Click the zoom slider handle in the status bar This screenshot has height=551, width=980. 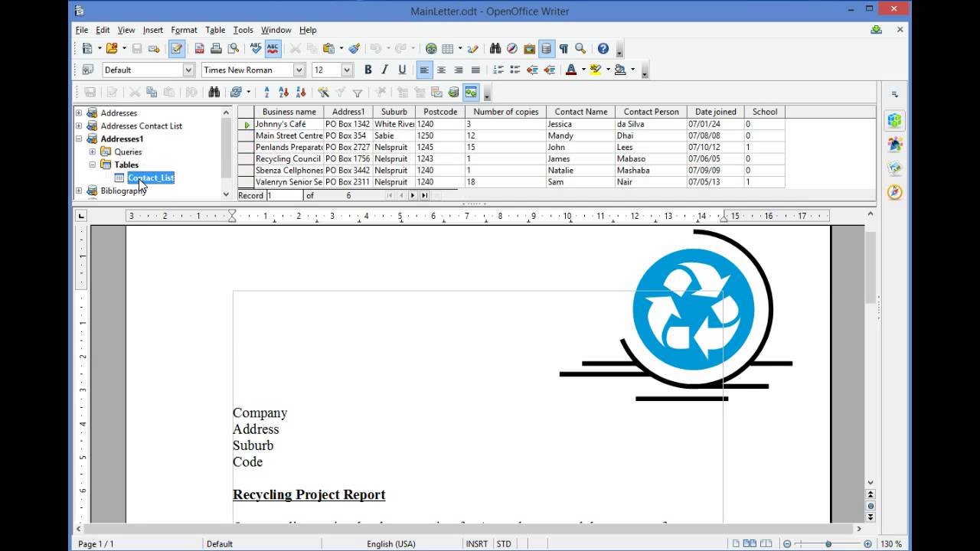828,544
